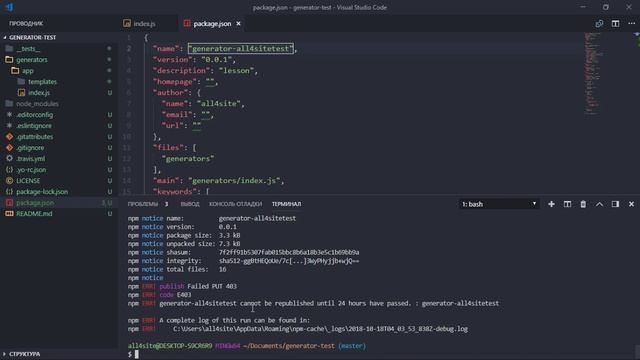Click the "generators/index.js" main value

pyautogui.click(x=234, y=180)
